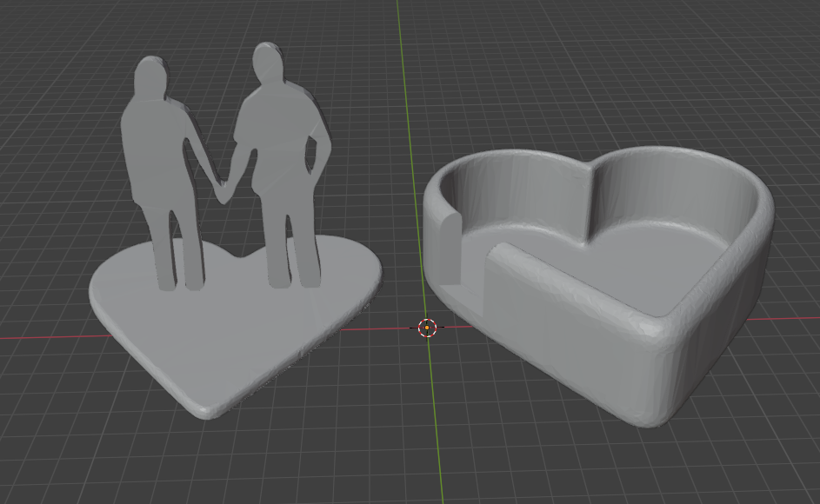Click the red X axis line left of heart base
820x504 pixels.
coord(43,336)
